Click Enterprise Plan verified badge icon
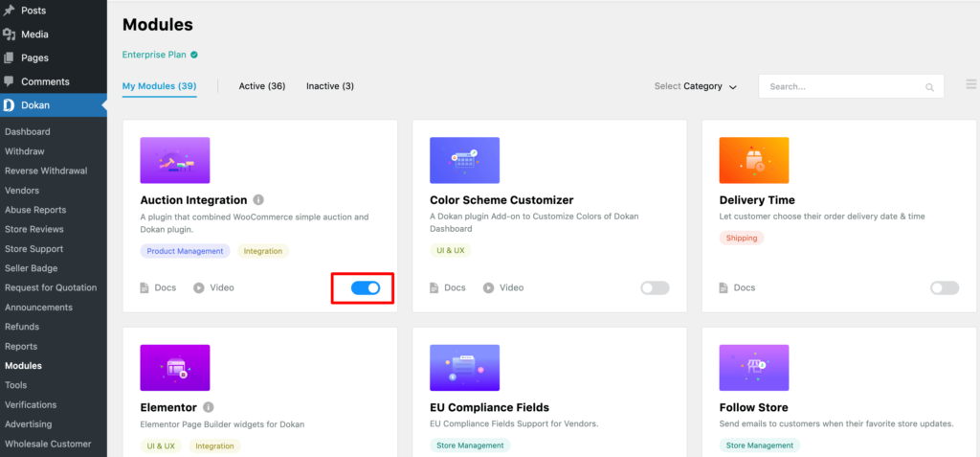 click(194, 55)
